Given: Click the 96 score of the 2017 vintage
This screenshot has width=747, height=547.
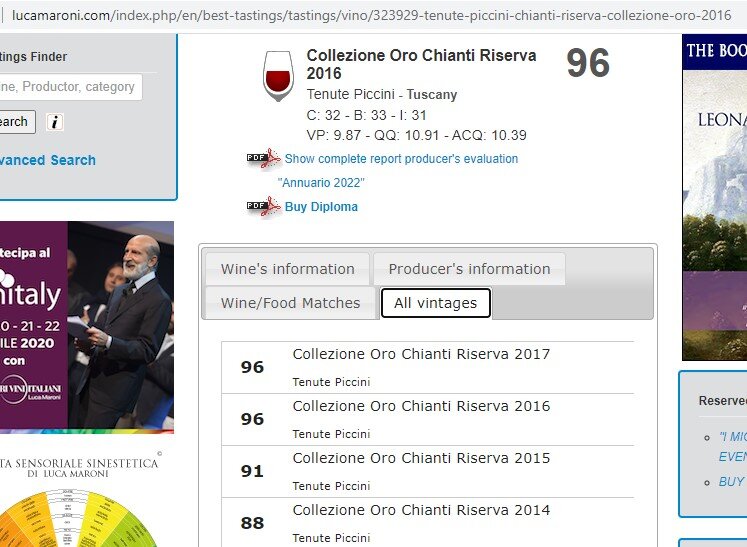Looking at the screenshot, I should tap(252, 367).
